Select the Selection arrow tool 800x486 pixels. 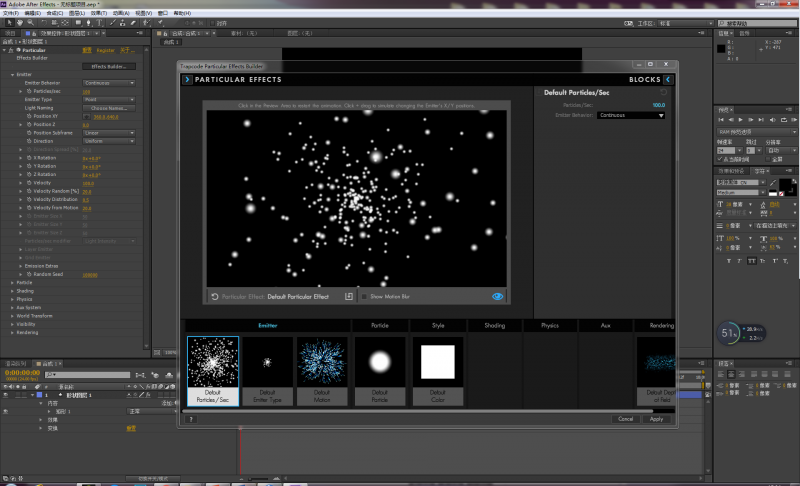click(x=9, y=23)
